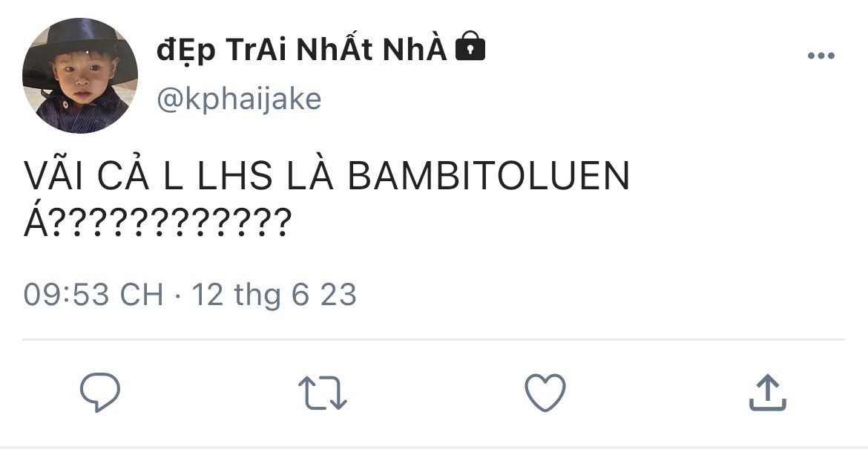Select the time 09:53 CH in the timestamp
The height and width of the screenshot is (461, 868).
pos(93,294)
